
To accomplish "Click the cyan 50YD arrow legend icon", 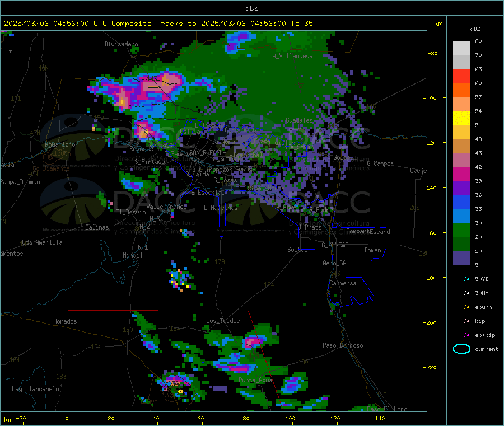I will coord(461,279).
